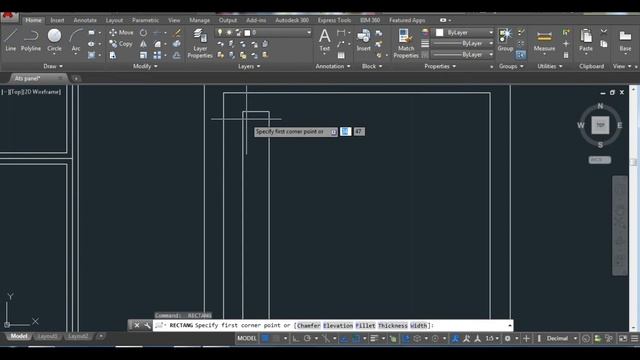The height and width of the screenshot is (360, 640).
Task: Click the Copy tool
Action: (x=121, y=44)
